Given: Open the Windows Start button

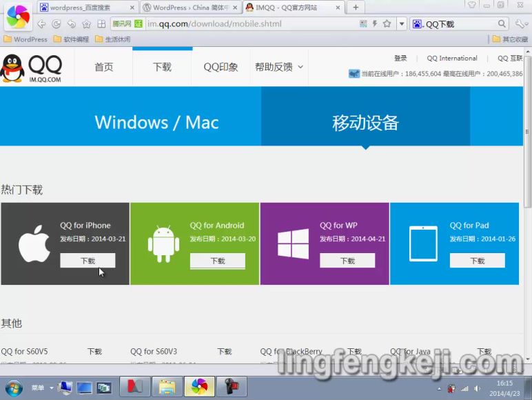Looking at the screenshot, I should (14, 388).
